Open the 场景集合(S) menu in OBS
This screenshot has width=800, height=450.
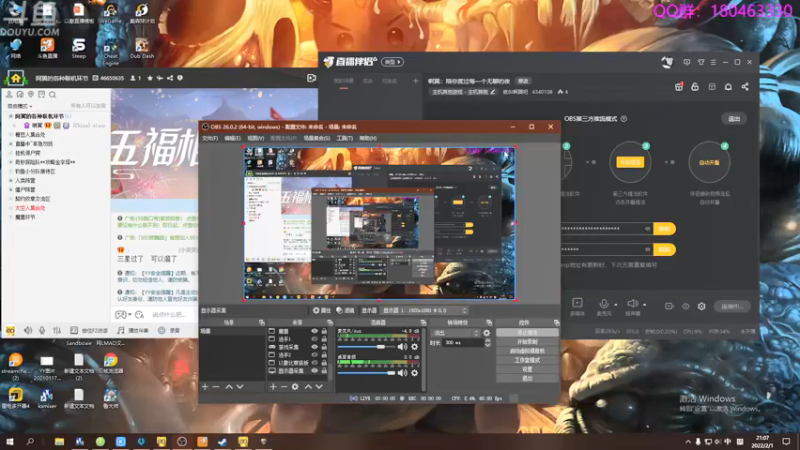[x=317, y=138]
